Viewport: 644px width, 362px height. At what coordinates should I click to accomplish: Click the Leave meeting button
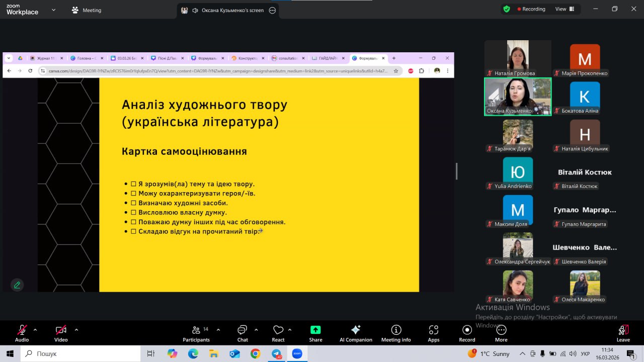click(623, 333)
